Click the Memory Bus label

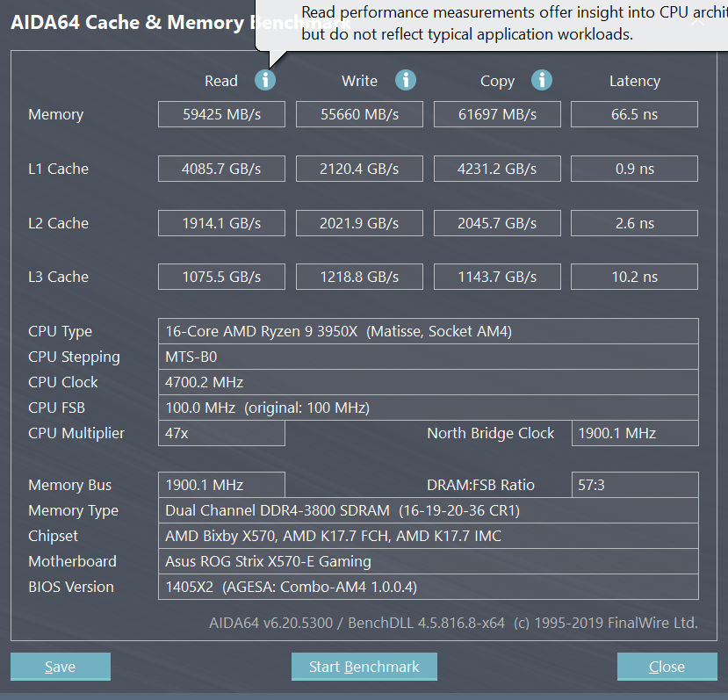pos(69,486)
